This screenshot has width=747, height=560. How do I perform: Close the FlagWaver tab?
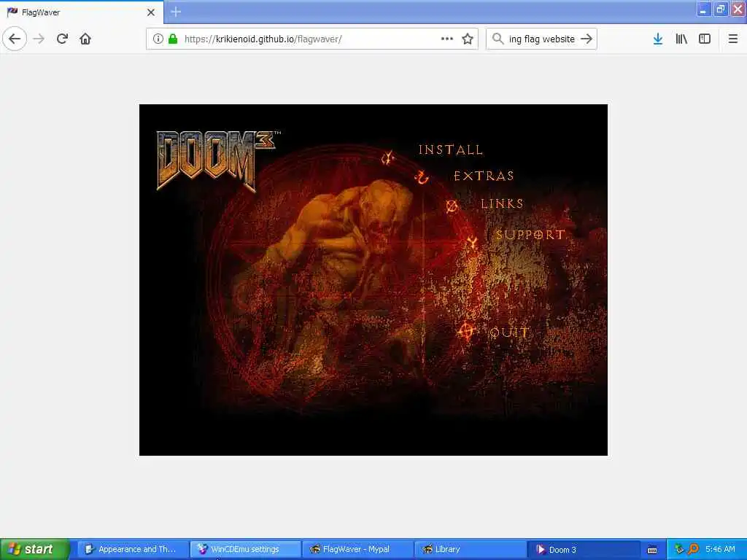(151, 12)
